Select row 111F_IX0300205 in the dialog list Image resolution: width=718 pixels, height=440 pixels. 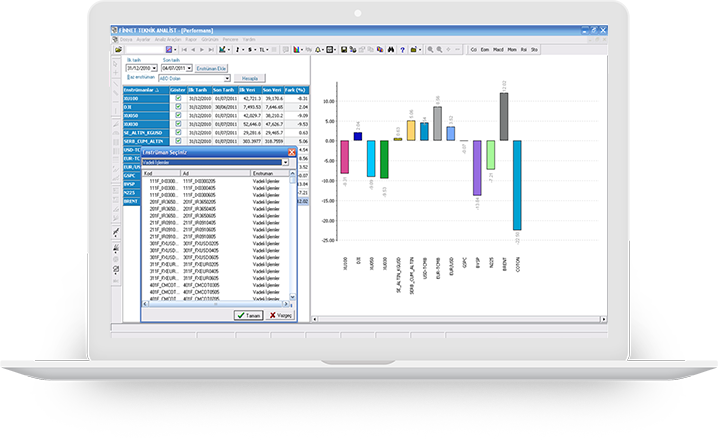click(x=215, y=181)
